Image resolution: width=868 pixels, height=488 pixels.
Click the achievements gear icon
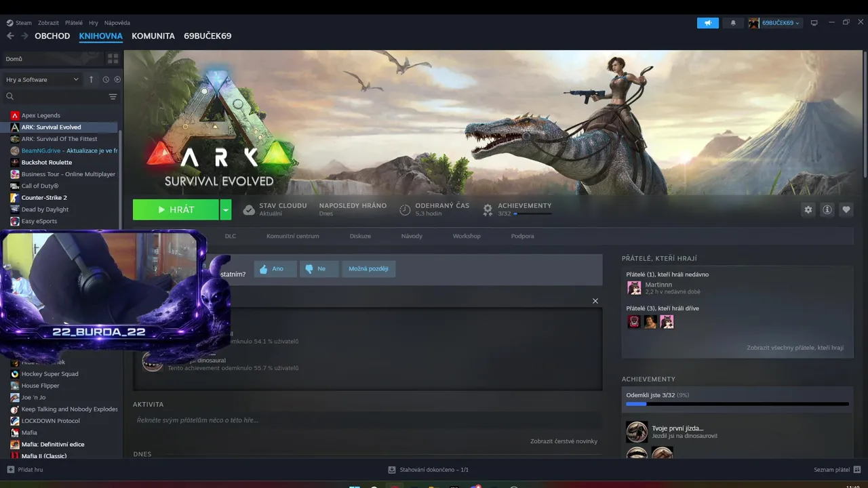(x=488, y=210)
